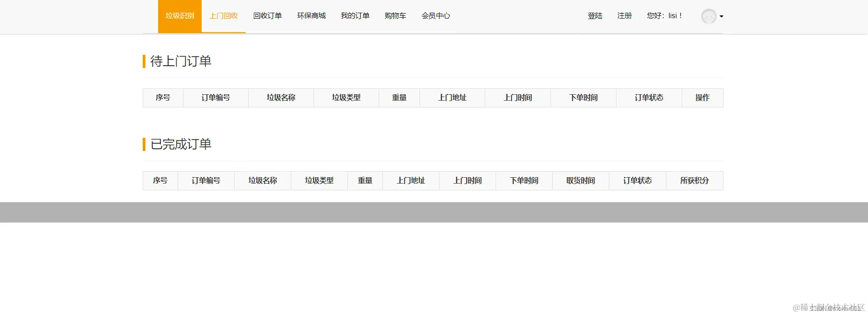Click 订单状态 header in 待上门订单 table
Viewport: 868px width, 315px height.
[649, 98]
